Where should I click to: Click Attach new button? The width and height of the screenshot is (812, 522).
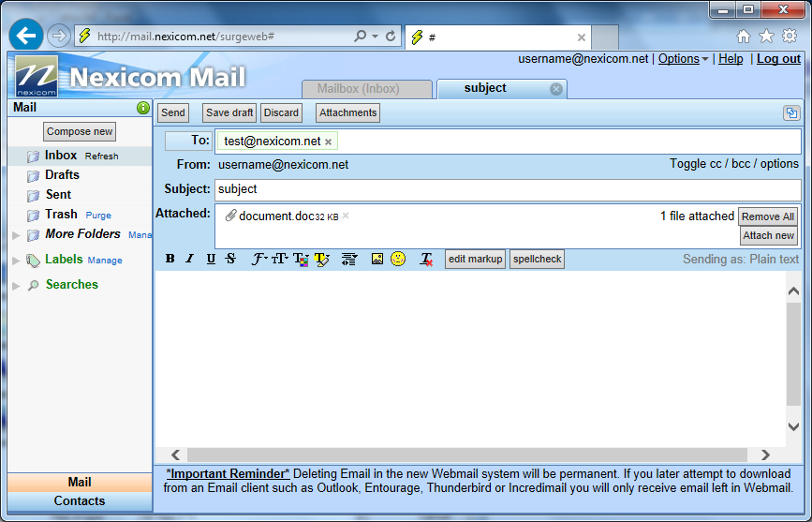click(769, 235)
